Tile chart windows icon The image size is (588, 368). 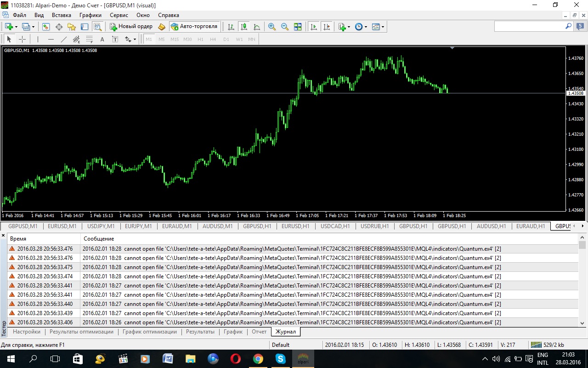(298, 27)
